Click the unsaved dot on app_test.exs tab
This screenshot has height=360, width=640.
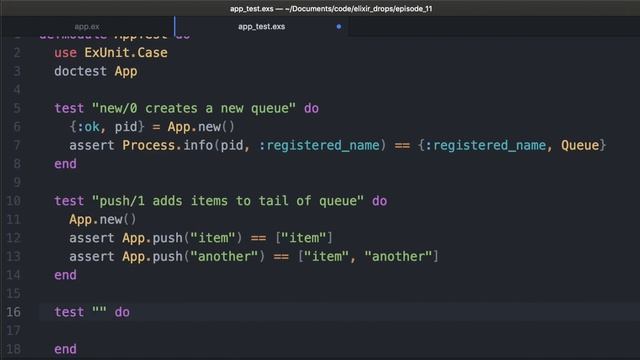pos(338,27)
